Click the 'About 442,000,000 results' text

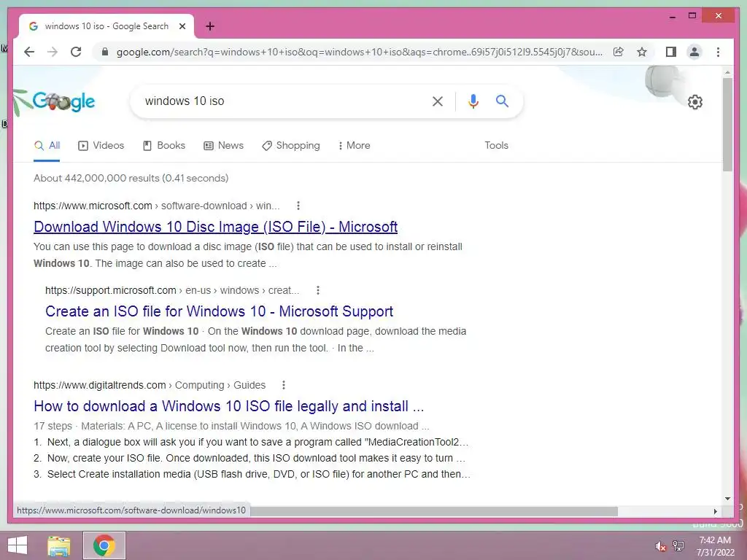(131, 178)
